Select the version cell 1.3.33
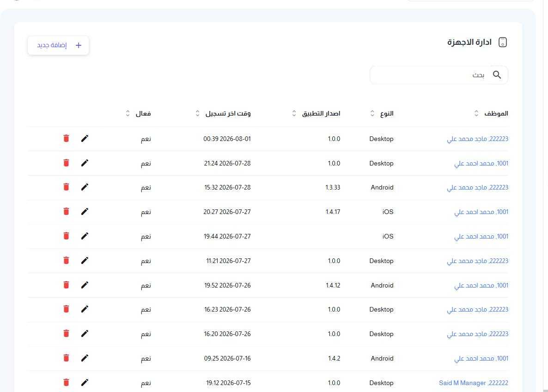The width and height of the screenshot is (548, 392). [x=333, y=187]
